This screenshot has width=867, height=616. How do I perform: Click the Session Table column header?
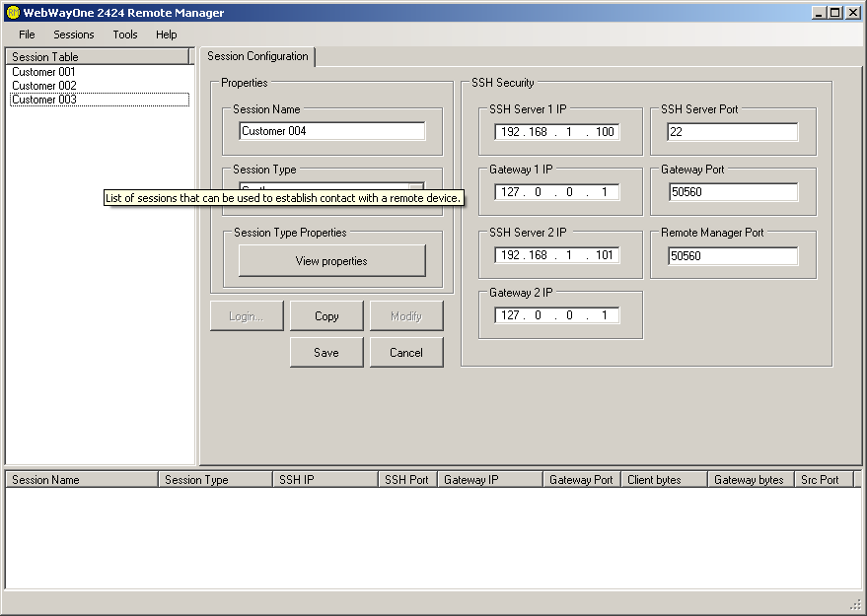click(x=97, y=57)
